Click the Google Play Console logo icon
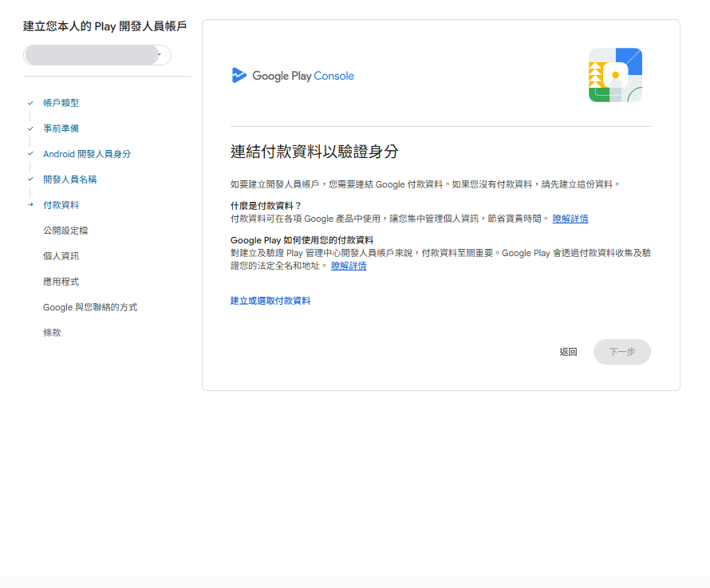This screenshot has height=588, width=710. click(x=239, y=75)
